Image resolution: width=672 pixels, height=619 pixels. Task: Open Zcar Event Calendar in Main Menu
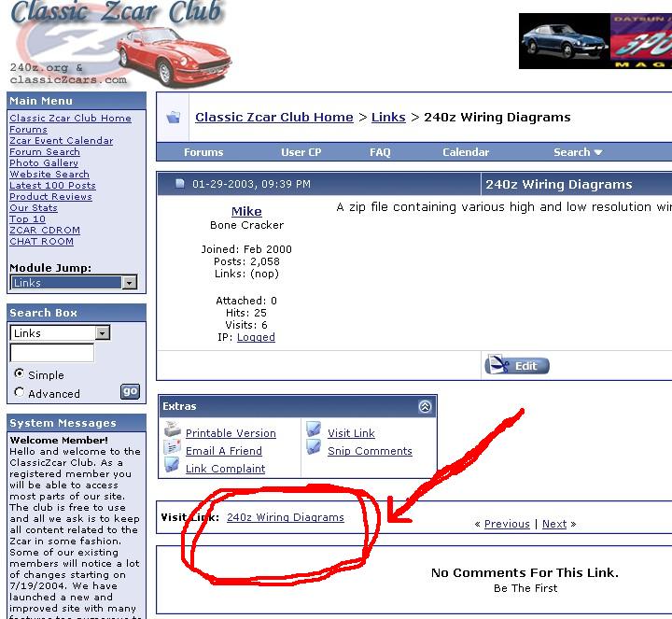62,141
